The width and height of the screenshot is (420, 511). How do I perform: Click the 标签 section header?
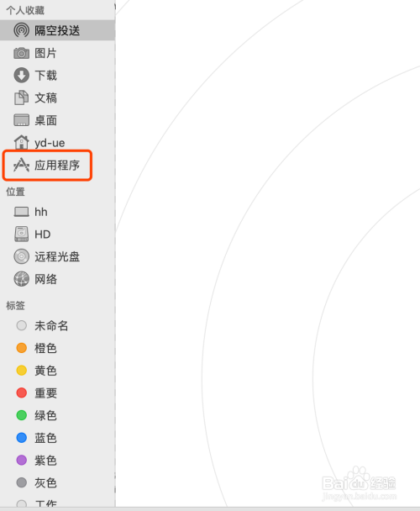pos(15,305)
